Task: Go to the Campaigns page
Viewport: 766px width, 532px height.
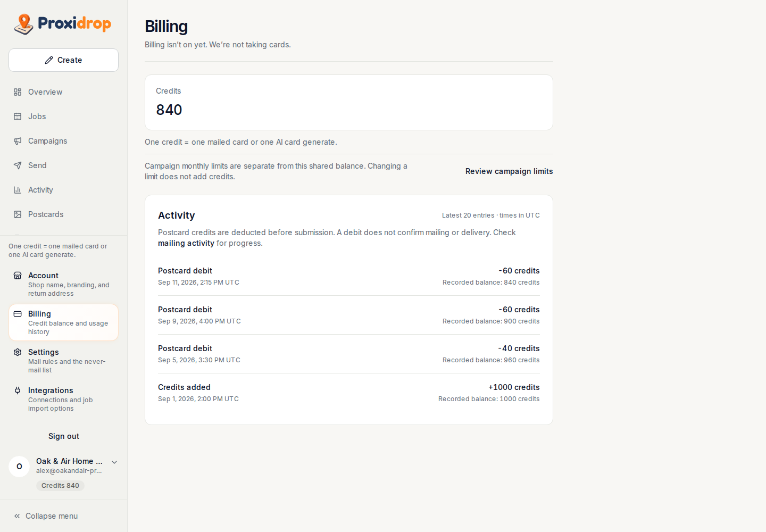Action: [x=63, y=141]
